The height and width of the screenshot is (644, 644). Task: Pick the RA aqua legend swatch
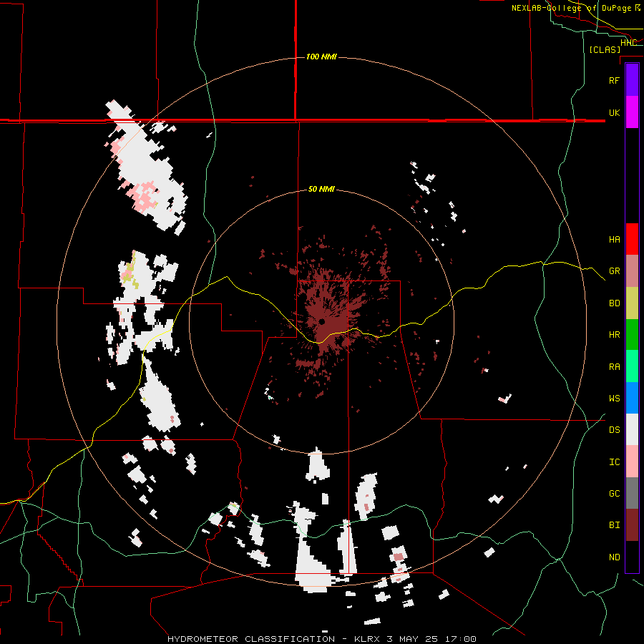coord(632,366)
